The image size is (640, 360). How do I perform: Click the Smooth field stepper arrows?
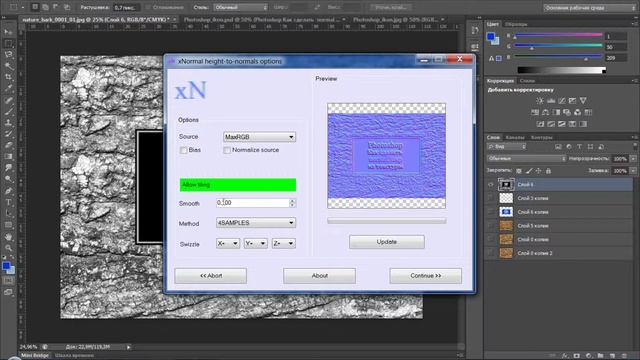[x=292, y=203]
